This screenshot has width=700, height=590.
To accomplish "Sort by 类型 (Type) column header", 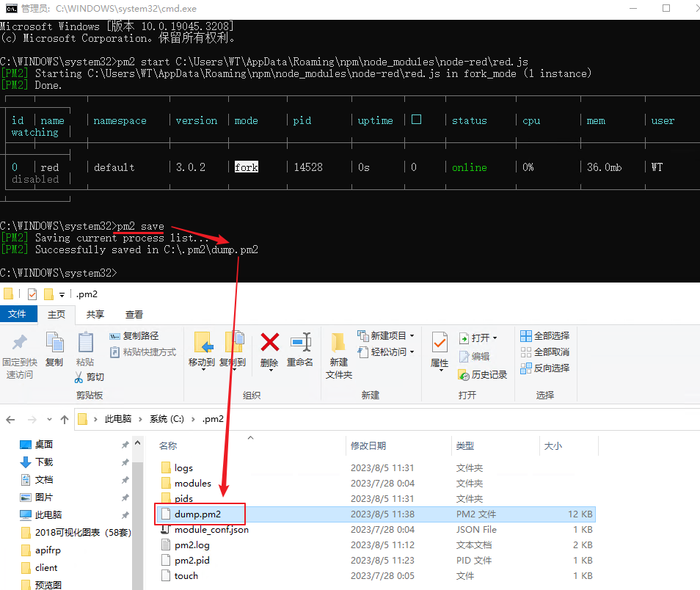I will [465, 445].
